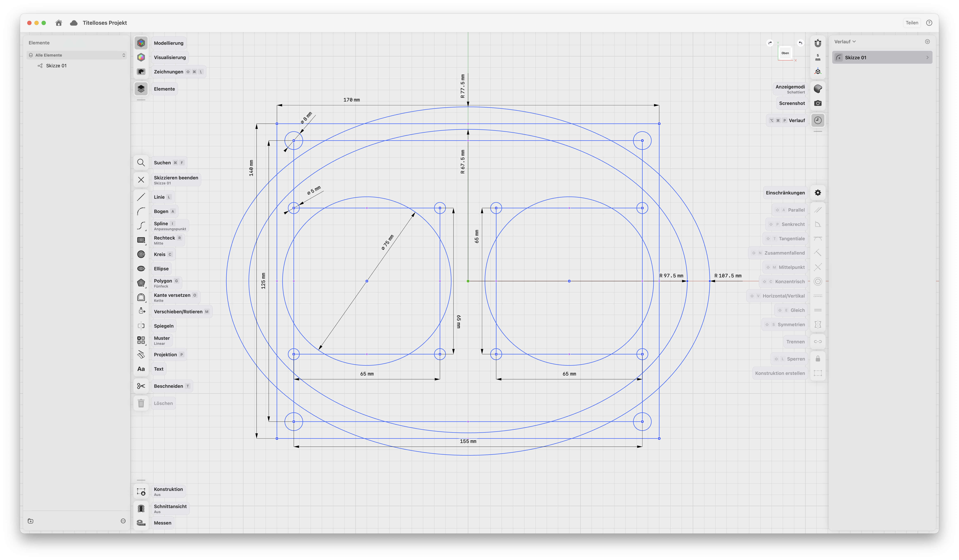This screenshot has height=560, width=959.
Task: Toggle the Elemente layers panel button
Action: point(141,89)
